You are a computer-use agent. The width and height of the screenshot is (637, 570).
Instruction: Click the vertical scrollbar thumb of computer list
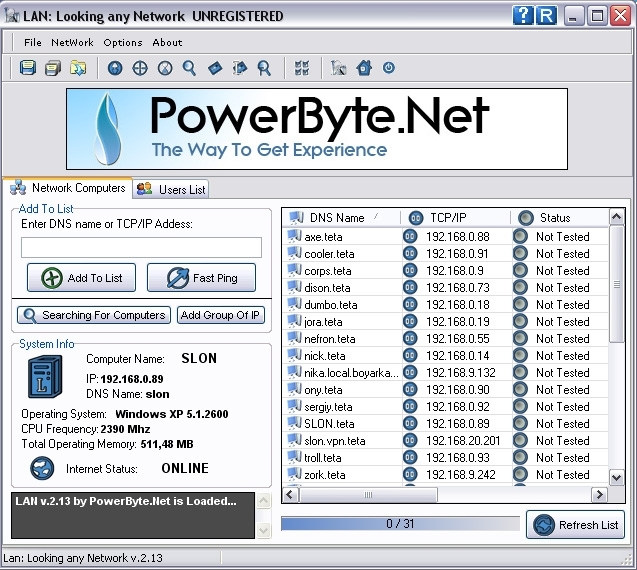pyautogui.click(x=617, y=284)
